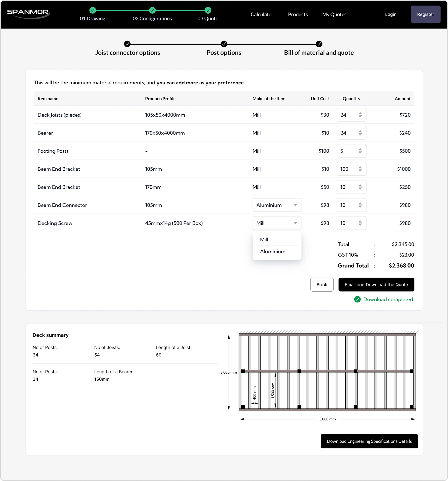This screenshot has width=448, height=481.
Task: Click the Back button
Action: pyautogui.click(x=322, y=285)
